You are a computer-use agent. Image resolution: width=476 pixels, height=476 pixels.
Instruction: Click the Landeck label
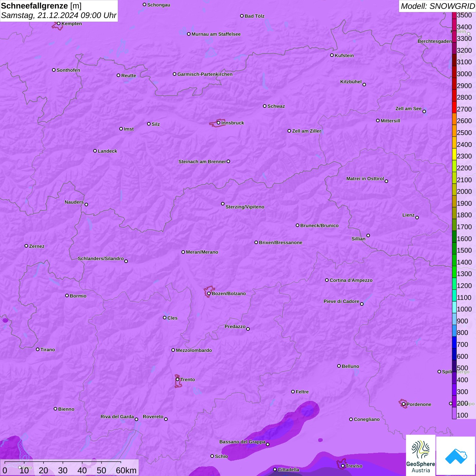tap(107, 151)
